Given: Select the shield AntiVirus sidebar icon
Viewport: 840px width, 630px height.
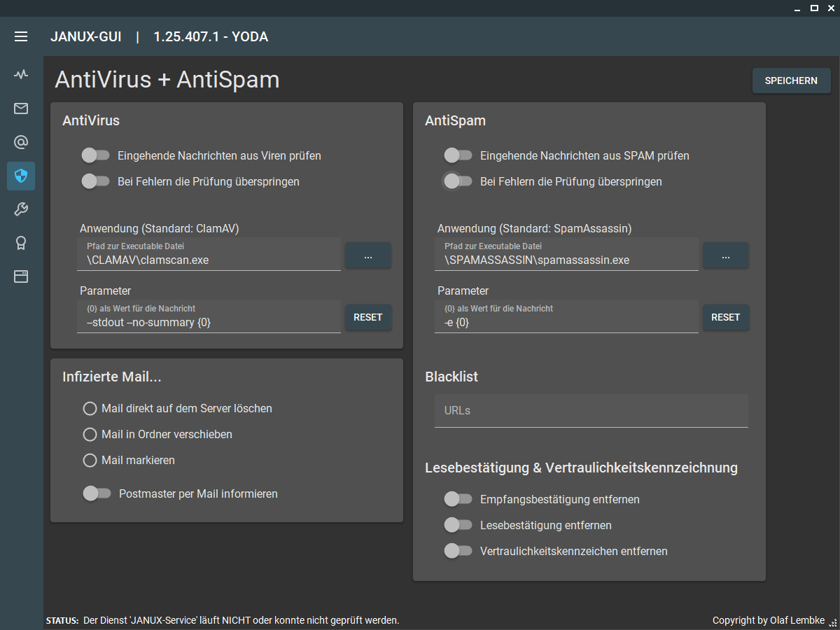Looking at the screenshot, I should (21, 176).
